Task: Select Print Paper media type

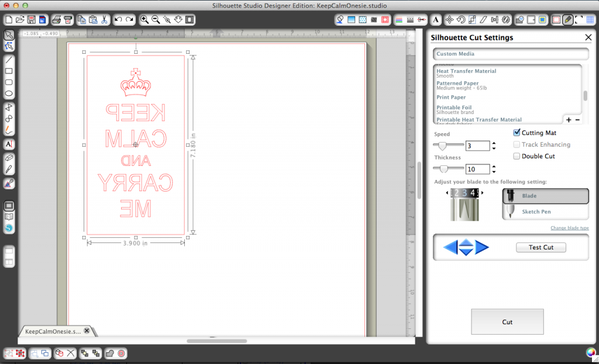Action: (451, 97)
